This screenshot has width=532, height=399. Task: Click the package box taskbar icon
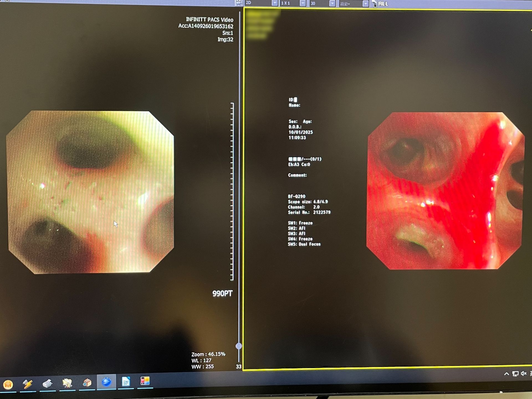pos(87,383)
